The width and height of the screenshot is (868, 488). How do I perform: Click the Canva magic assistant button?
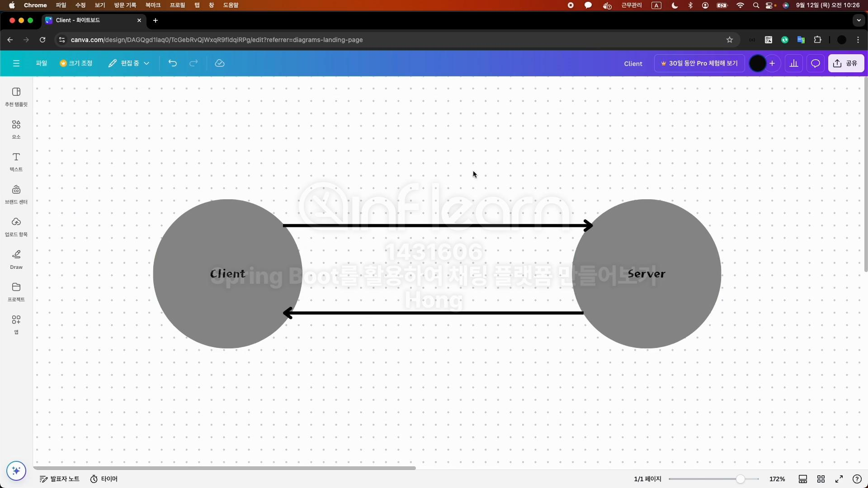tap(16, 471)
